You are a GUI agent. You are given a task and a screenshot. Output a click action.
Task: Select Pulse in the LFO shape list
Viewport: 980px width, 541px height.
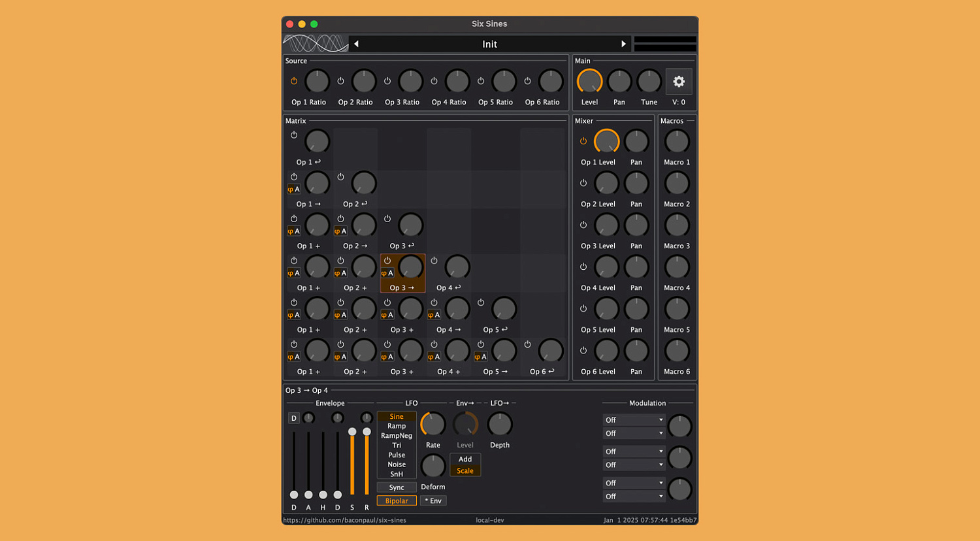click(x=397, y=455)
